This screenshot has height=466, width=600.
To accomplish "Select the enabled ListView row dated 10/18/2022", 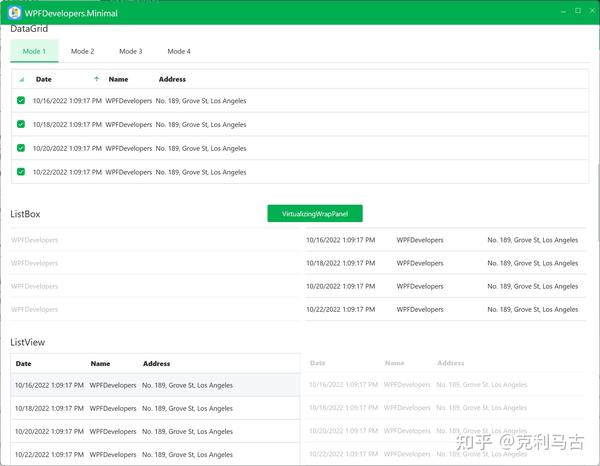I will tap(155, 408).
